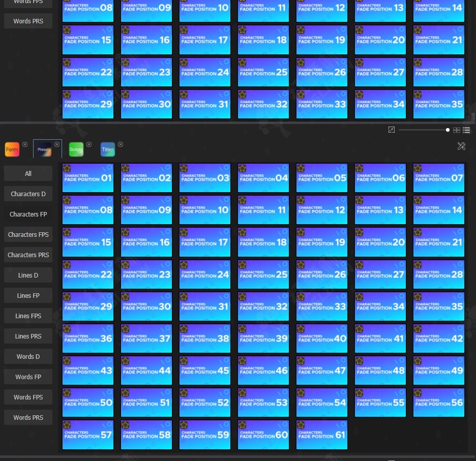The height and width of the screenshot is (461, 476).
Task: Click star icon on Fade Position 51
Action: tap(126, 393)
